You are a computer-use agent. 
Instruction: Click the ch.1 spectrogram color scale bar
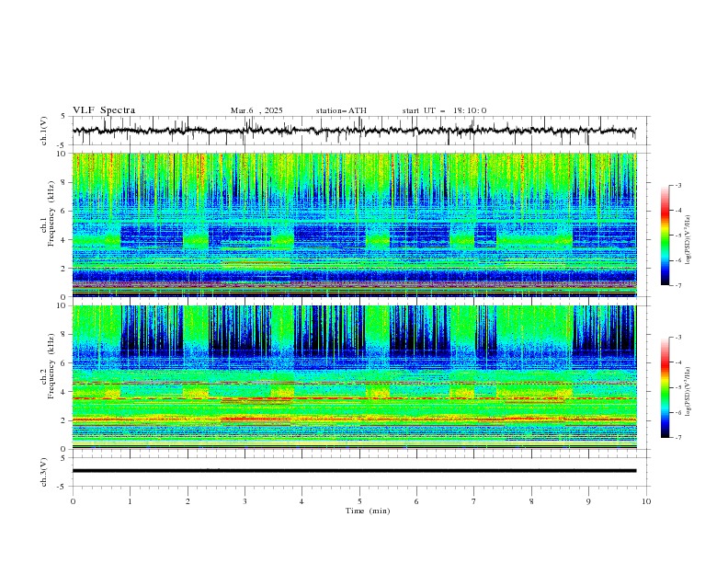click(665, 236)
